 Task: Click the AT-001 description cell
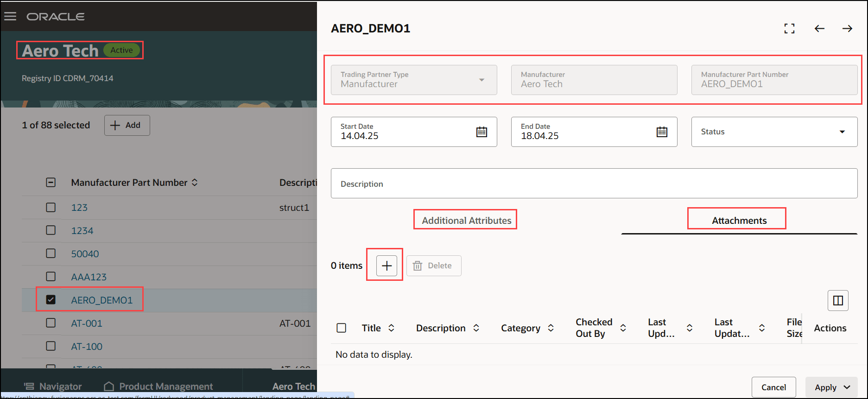click(x=295, y=323)
